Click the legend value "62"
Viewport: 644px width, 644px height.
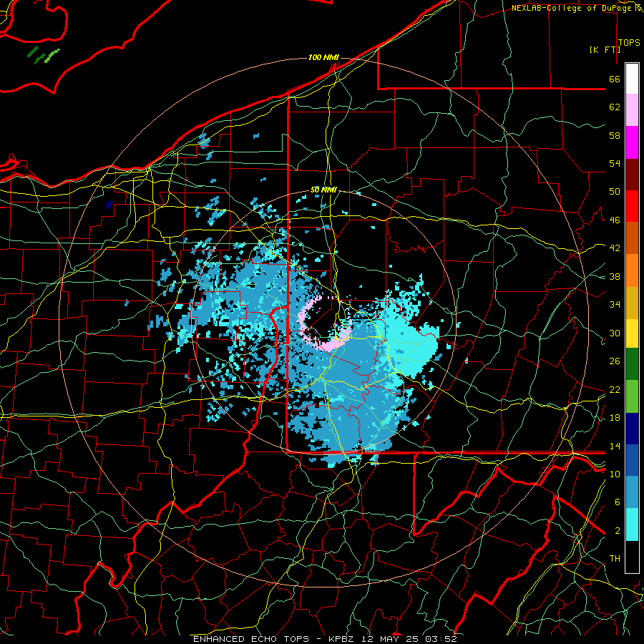[615, 107]
